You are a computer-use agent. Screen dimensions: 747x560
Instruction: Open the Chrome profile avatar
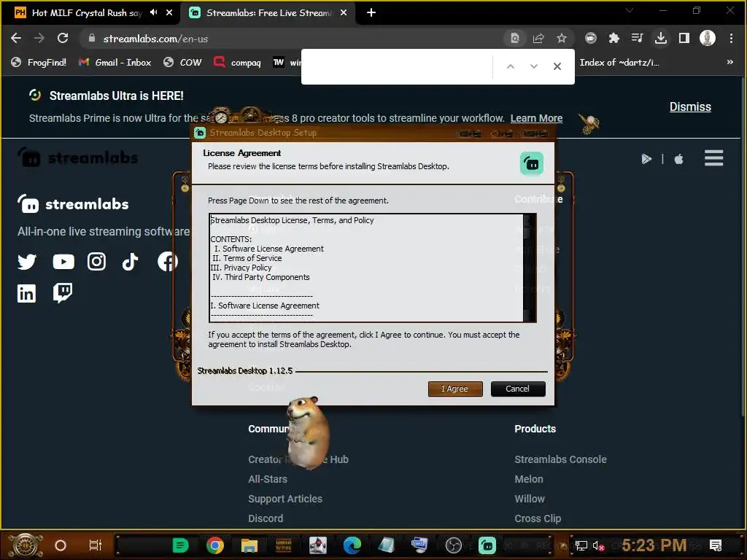pos(708,38)
